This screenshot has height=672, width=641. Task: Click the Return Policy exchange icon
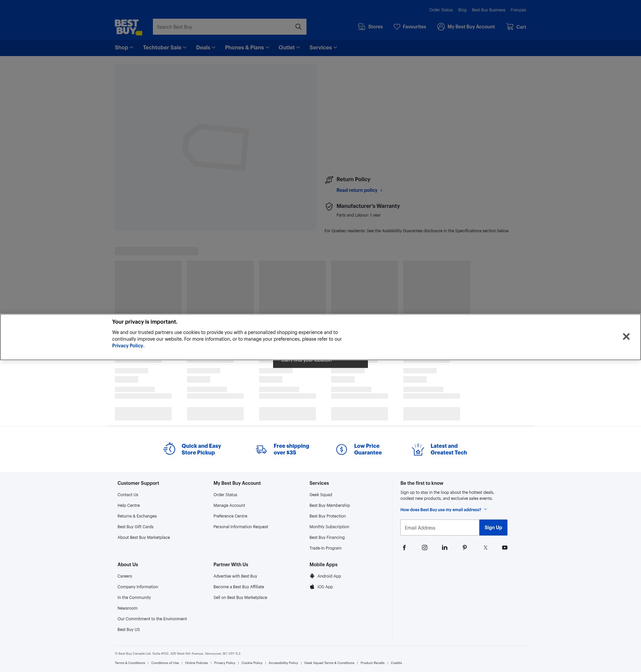(x=329, y=180)
